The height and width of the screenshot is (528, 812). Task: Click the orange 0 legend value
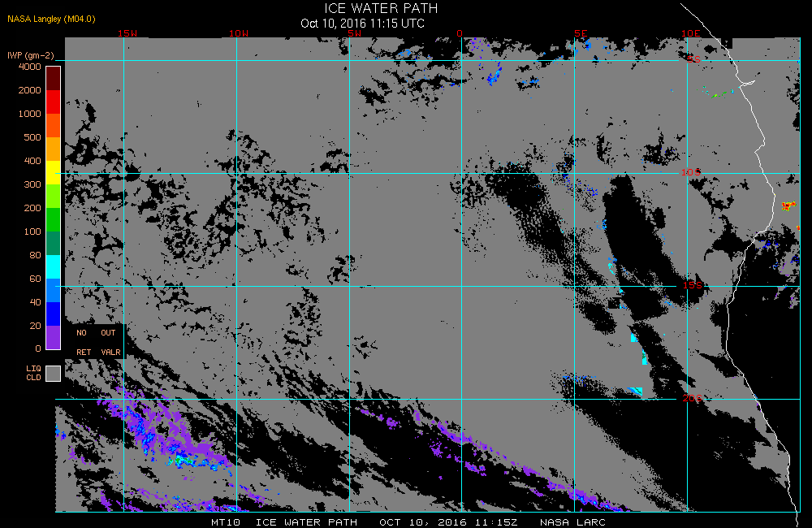point(38,348)
